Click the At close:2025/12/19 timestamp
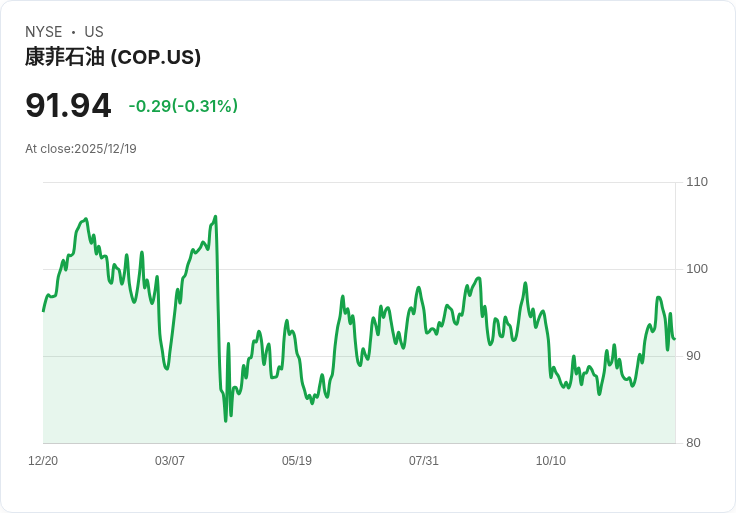This screenshot has height=513, width=736. click(x=81, y=149)
